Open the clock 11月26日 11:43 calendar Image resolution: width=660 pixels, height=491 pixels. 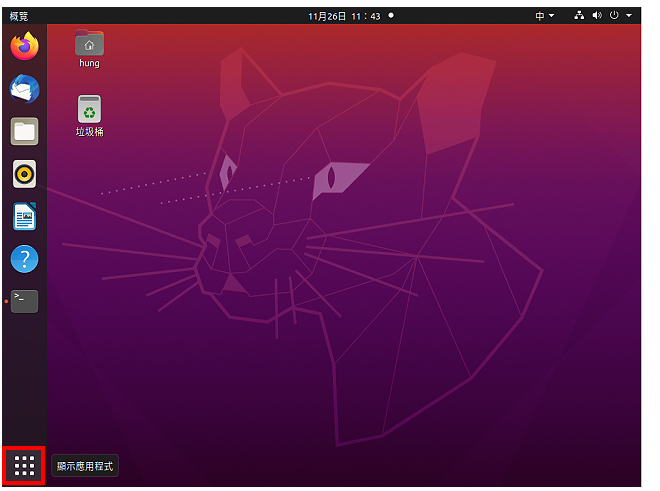[x=344, y=16]
